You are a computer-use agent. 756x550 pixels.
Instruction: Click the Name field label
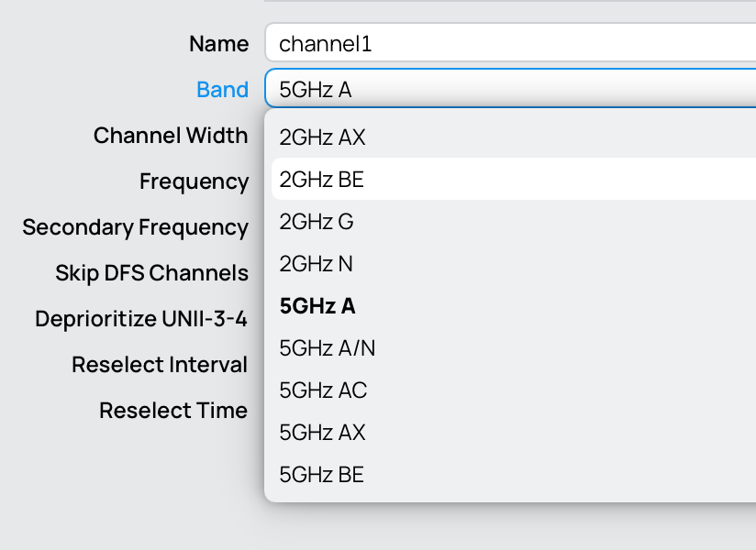[218, 44]
